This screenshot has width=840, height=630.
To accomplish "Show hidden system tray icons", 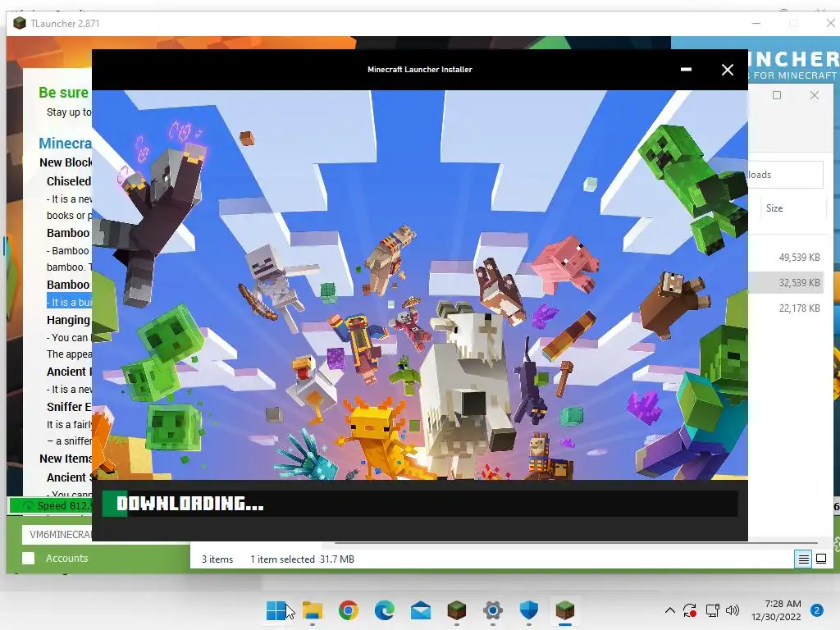I will [x=669, y=610].
